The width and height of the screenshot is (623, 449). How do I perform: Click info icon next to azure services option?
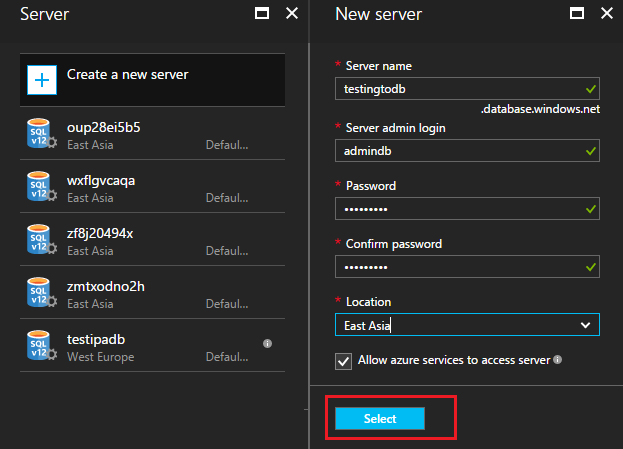(557, 360)
